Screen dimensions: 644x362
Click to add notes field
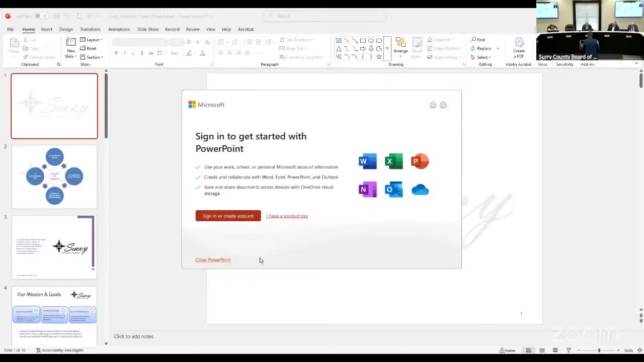pos(134,336)
